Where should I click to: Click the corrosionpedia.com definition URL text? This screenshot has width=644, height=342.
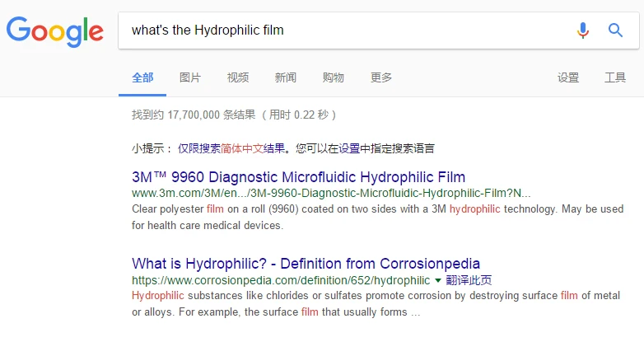tap(281, 280)
